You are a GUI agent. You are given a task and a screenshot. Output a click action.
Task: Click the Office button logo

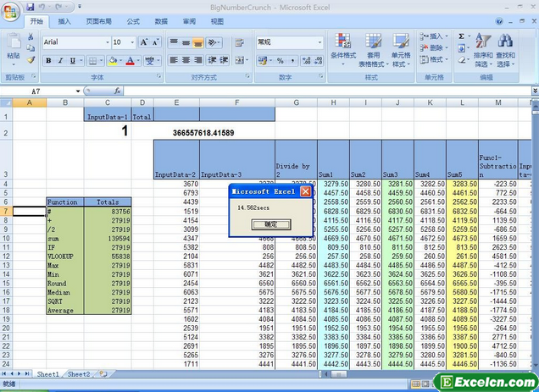(x=10, y=11)
